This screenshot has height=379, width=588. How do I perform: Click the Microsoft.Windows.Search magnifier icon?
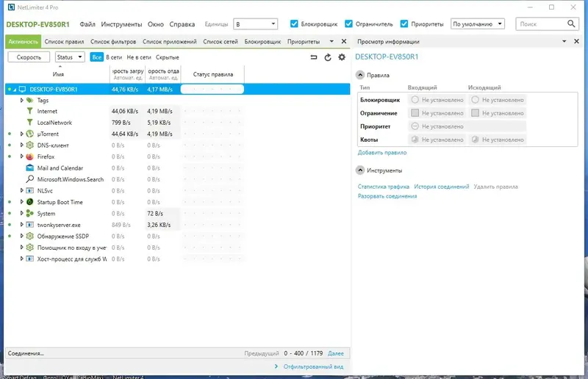coord(29,179)
